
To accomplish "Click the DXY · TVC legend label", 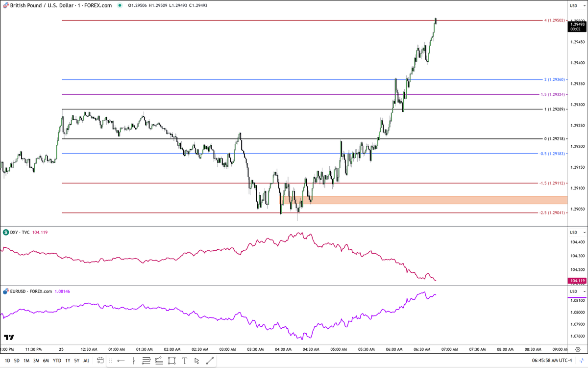I will pos(20,232).
